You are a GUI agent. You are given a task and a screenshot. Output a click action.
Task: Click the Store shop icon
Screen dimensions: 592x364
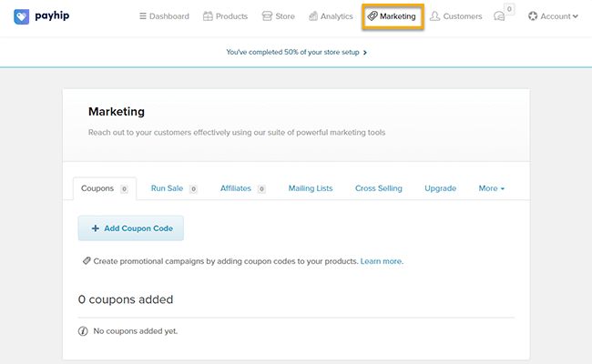[267, 16]
